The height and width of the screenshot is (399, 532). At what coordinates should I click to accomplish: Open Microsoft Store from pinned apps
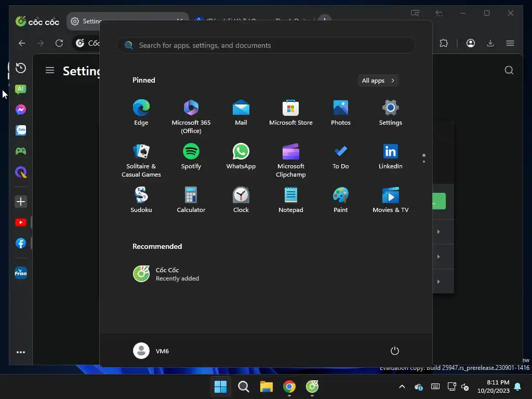(291, 113)
